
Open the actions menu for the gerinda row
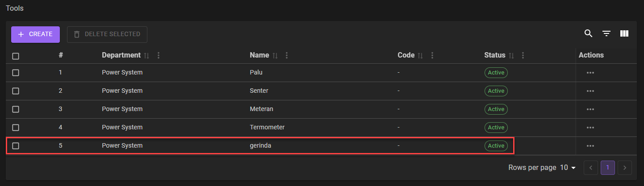(x=590, y=146)
